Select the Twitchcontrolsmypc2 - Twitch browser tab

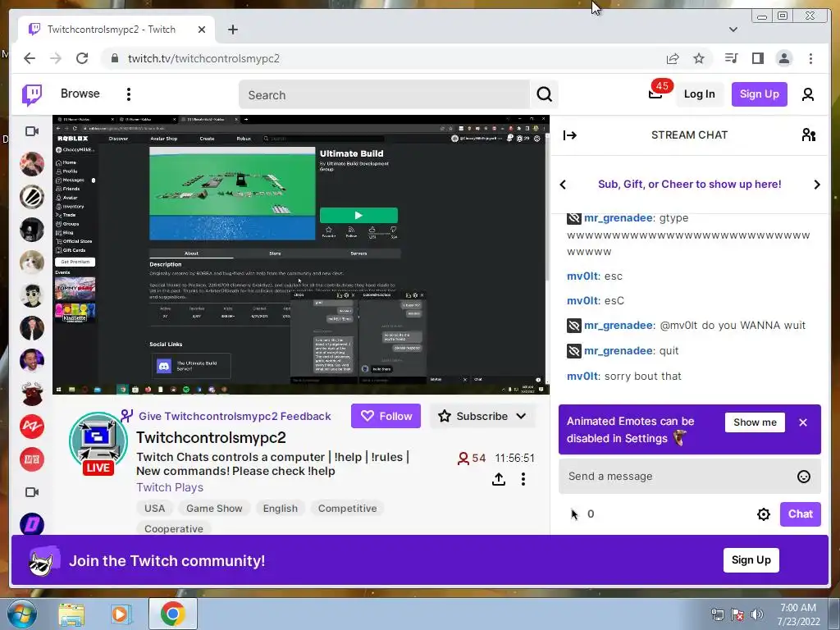click(x=115, y=30)
